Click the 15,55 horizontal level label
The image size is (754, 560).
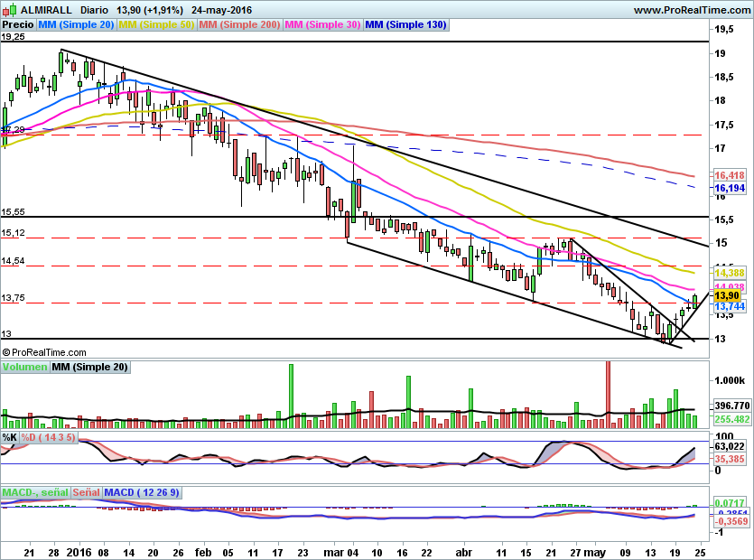(x=13, y=211)
